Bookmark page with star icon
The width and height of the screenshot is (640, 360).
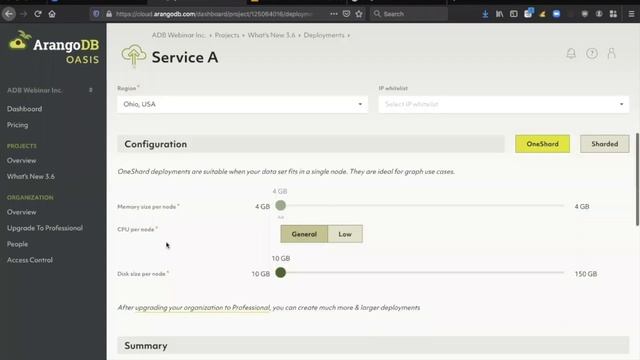tap(359, 14)
